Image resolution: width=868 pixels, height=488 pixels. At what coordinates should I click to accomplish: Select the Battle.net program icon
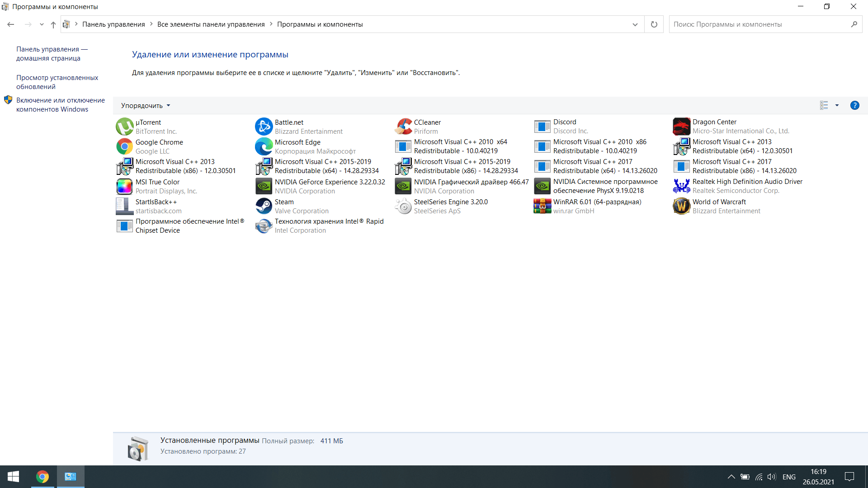coord(264,127)
